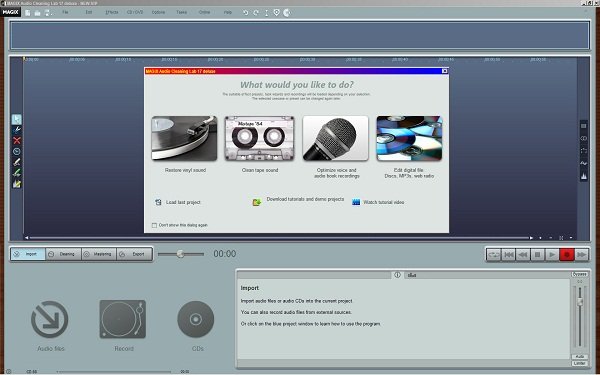Open the Online menu

[x=204, y=12]
